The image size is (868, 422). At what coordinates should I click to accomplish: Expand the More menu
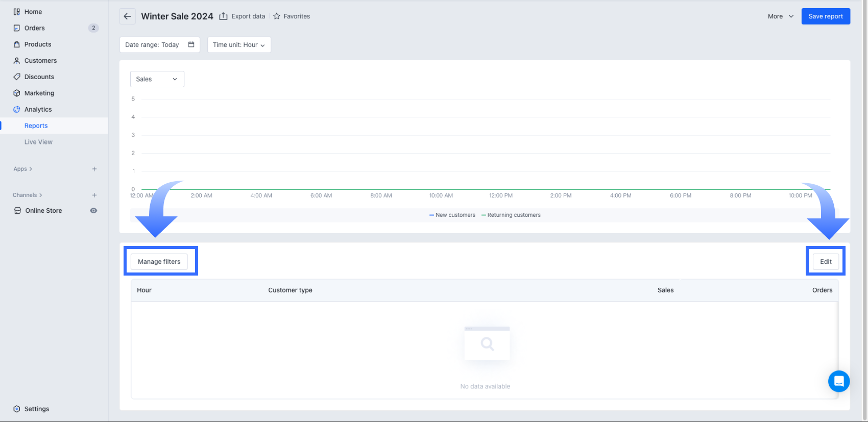click(x=781, y=16)
